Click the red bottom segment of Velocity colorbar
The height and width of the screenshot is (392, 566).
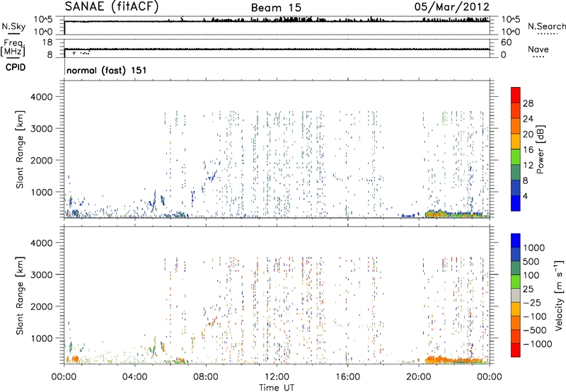click(x=516, y=350)
